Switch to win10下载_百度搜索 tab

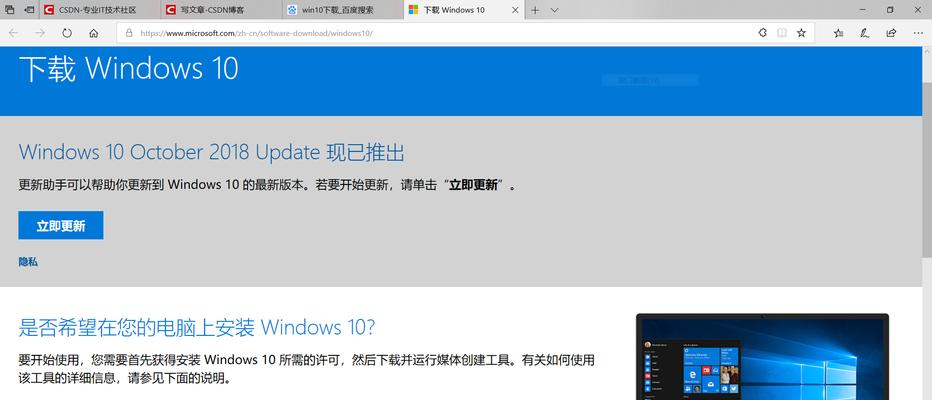coord(343,10)
